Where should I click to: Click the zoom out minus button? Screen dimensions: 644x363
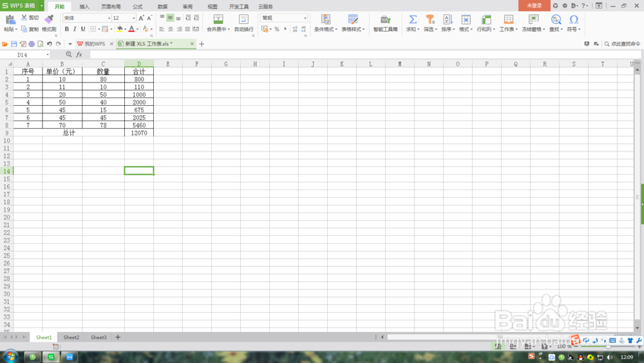click(575, 346)
